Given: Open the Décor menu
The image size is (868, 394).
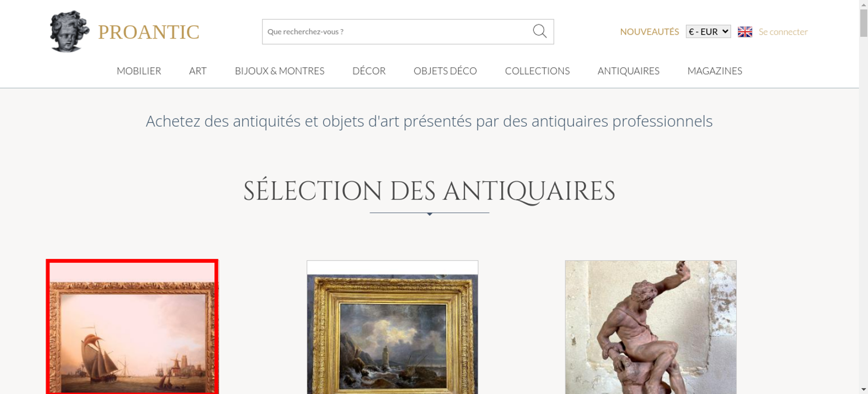Looking at the screenshot, I should tap(369, 71).
